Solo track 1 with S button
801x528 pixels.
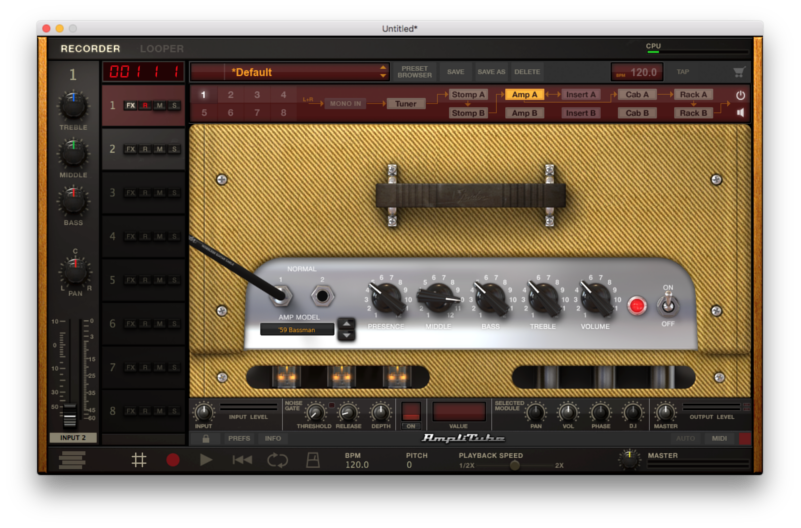pyautogui.click(x=175, y=106)
